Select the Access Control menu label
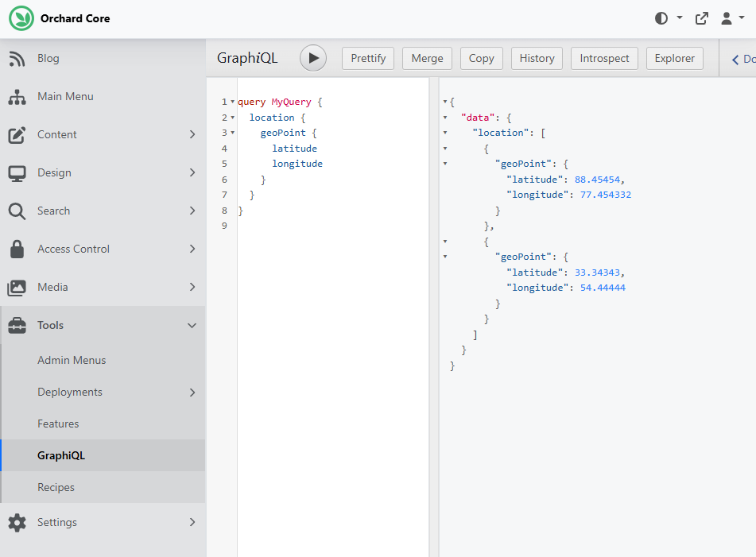 tap(73, 249)
